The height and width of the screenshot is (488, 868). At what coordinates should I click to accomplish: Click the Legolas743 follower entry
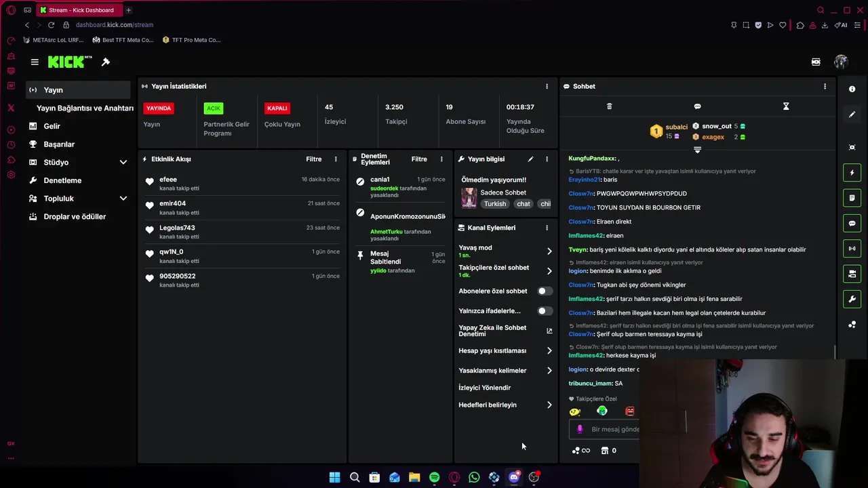(242, 232)
